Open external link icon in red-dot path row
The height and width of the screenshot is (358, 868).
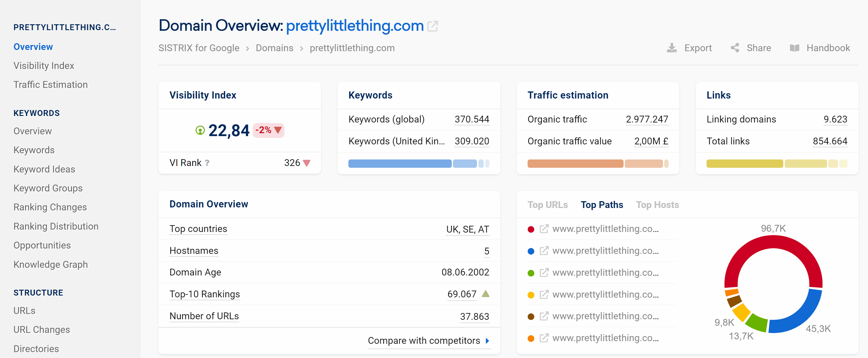pyautogui.click(x=544, y=229)
